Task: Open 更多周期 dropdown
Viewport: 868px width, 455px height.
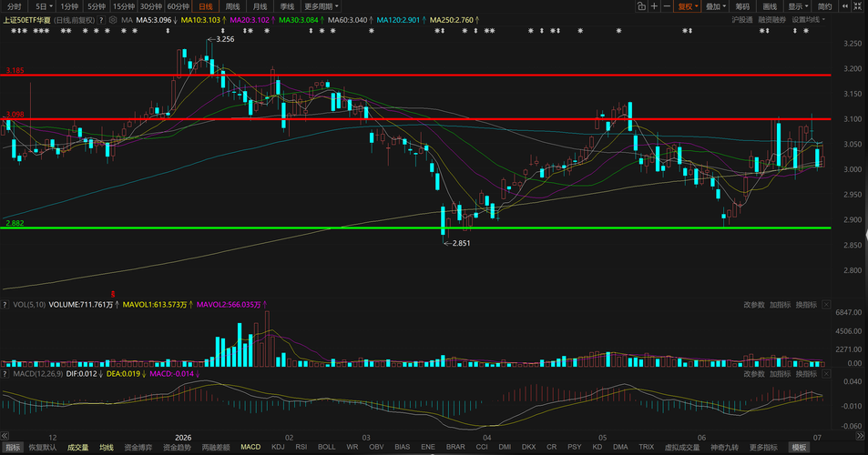Action: coord(322,6)
